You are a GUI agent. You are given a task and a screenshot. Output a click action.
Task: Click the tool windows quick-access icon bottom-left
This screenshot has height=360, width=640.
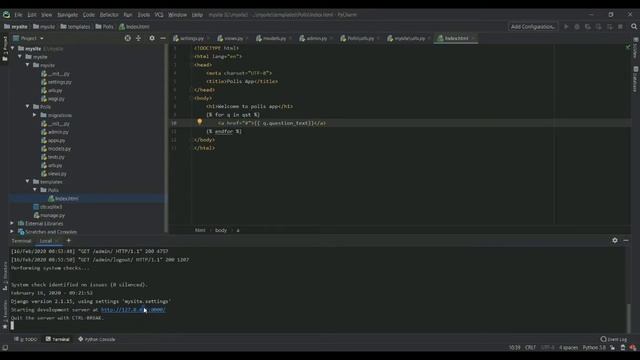(x=5, y=348)
